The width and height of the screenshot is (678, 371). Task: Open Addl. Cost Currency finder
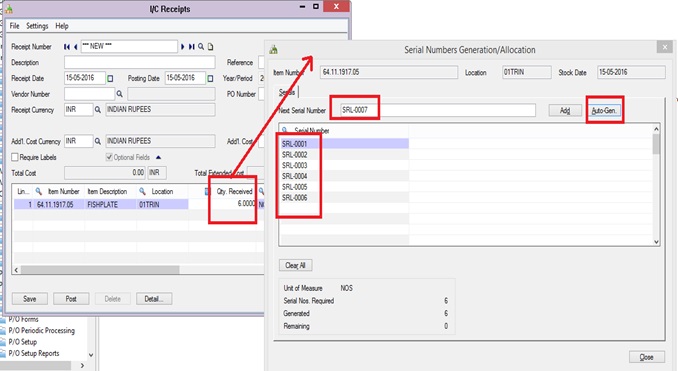[x=98, y=141]
